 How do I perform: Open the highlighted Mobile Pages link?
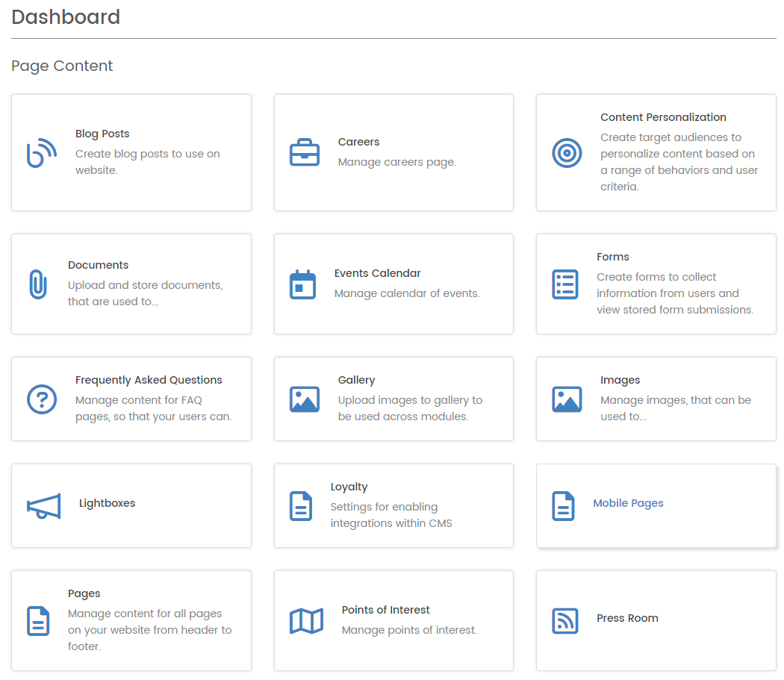(628, 503)
